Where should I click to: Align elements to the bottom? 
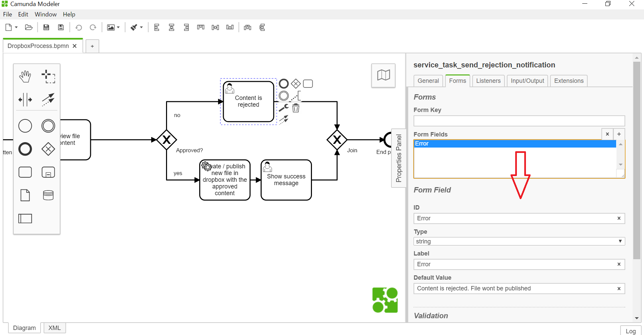point(230,27)
